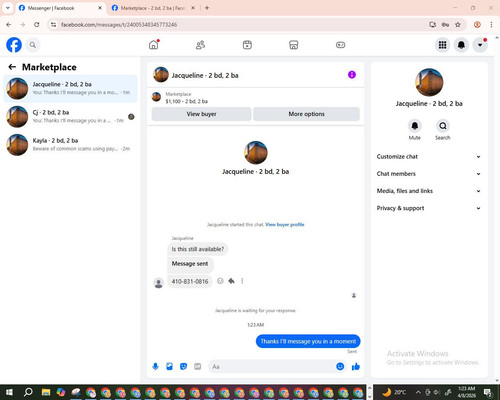The width and height of the screenshot is (500, 400).
Task: Reply to the 410-831-0816 message
Action: pyautogui.click(x=231, y=281)
